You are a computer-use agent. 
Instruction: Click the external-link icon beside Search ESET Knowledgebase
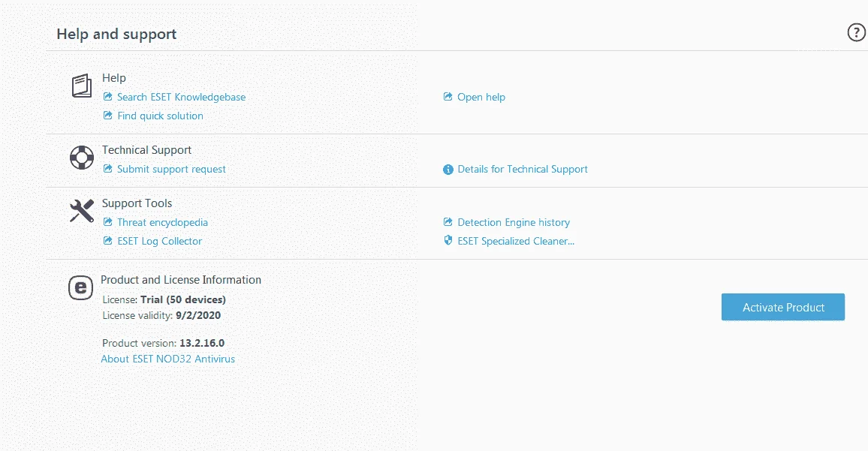pos(108,97)
